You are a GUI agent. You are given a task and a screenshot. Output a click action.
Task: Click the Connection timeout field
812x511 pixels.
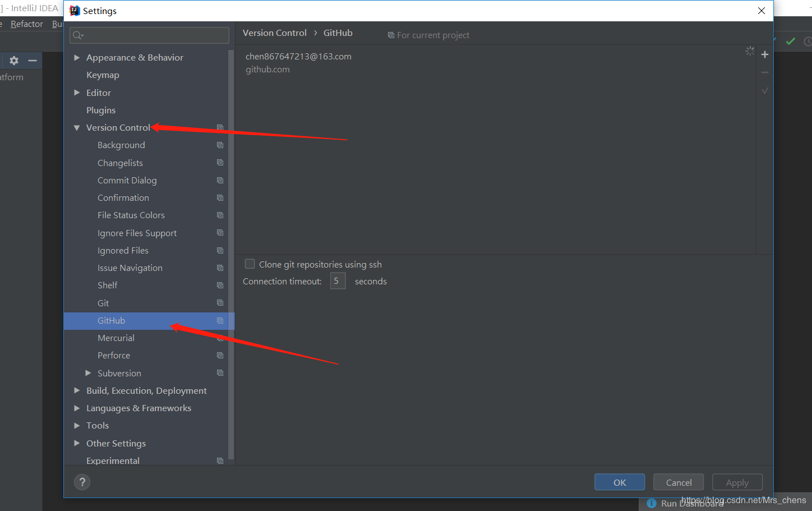(338, 281)
